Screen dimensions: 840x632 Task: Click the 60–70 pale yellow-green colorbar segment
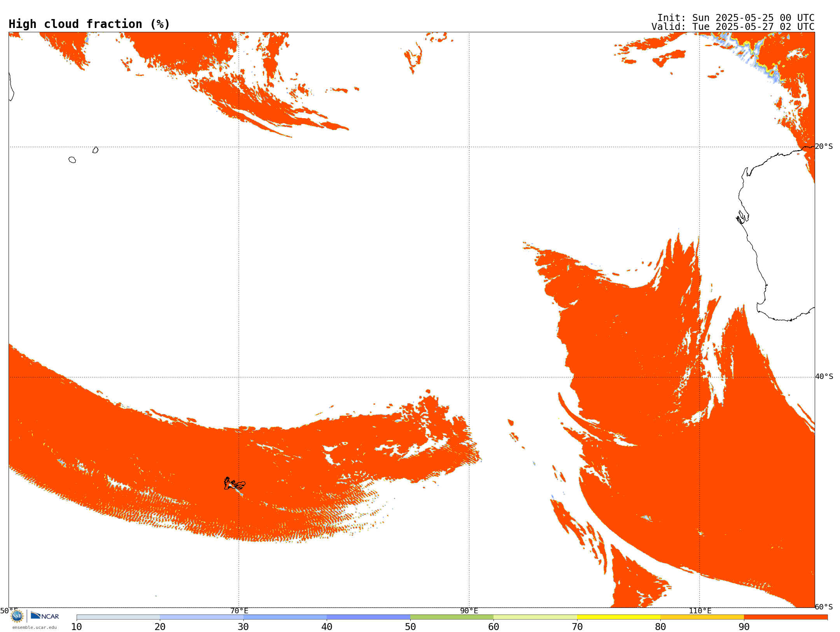point(535,617)
